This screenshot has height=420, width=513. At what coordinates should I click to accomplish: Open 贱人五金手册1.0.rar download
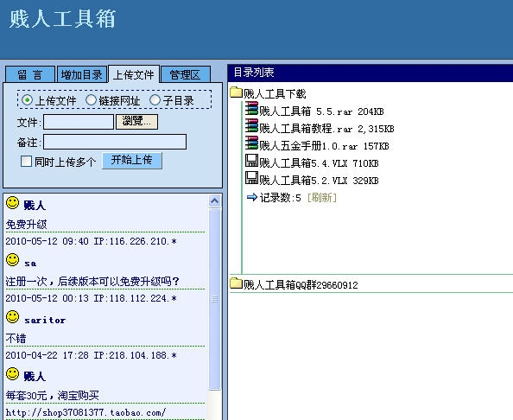(324, 146)
